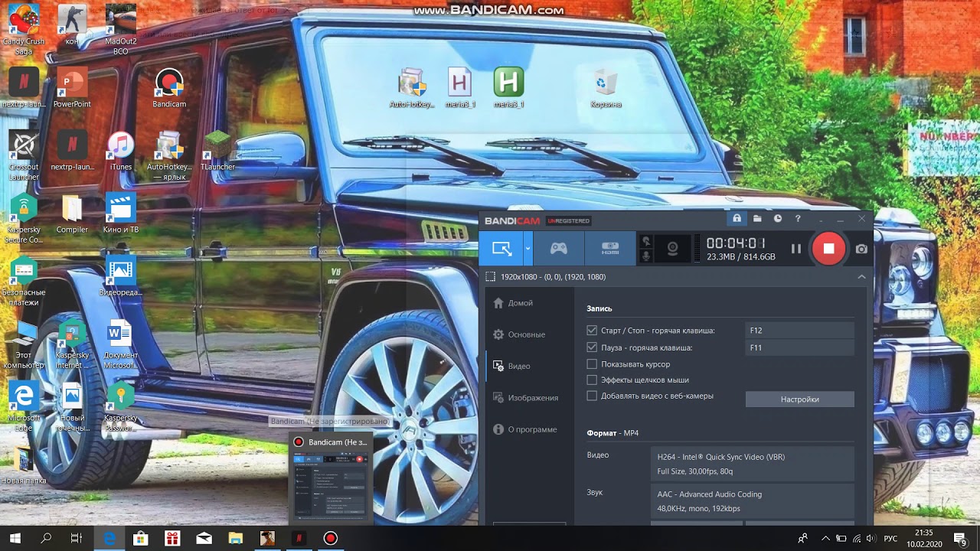Click the UNREGISTERED badge in Bandicam
The width and height of the screenshot is (980, 551).
pyautogui.click(x=568, y=221)
